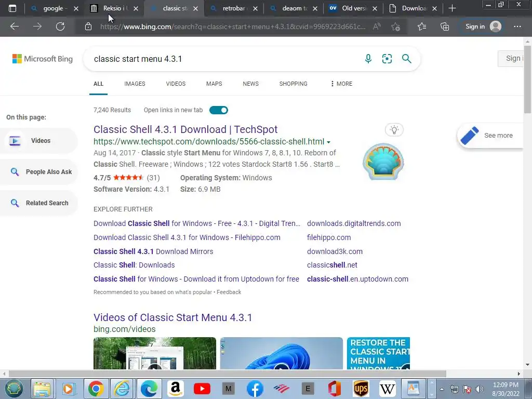This screenshot has height=399, width=532.
Task: Click the browser forward arrow
Action: [x=37, y=26]
